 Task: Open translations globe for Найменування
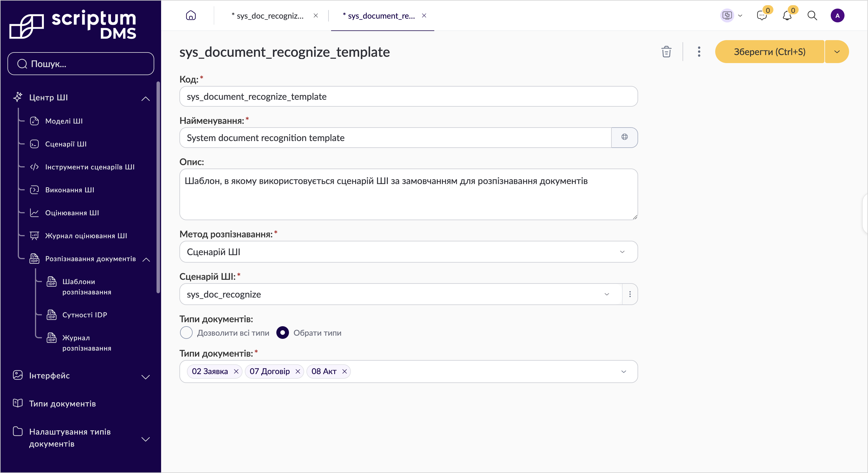624,137
